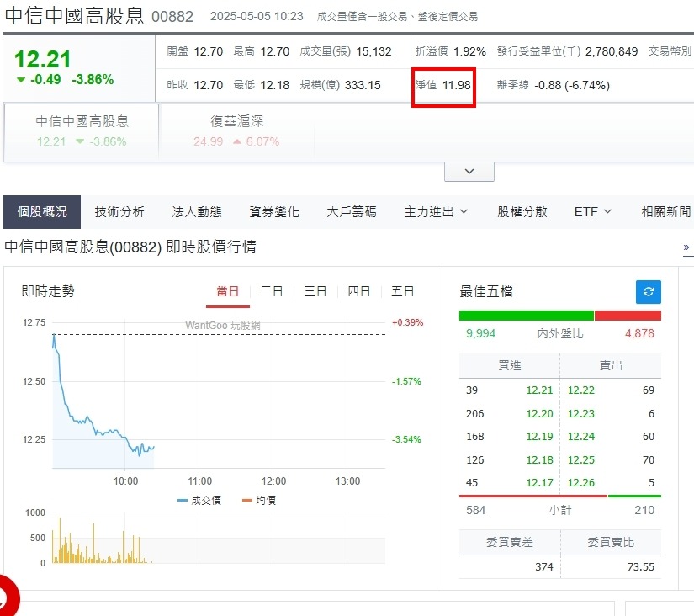694x616 pixels.
Task: Click the 10:00 time axis label
Action: point(125,481)
